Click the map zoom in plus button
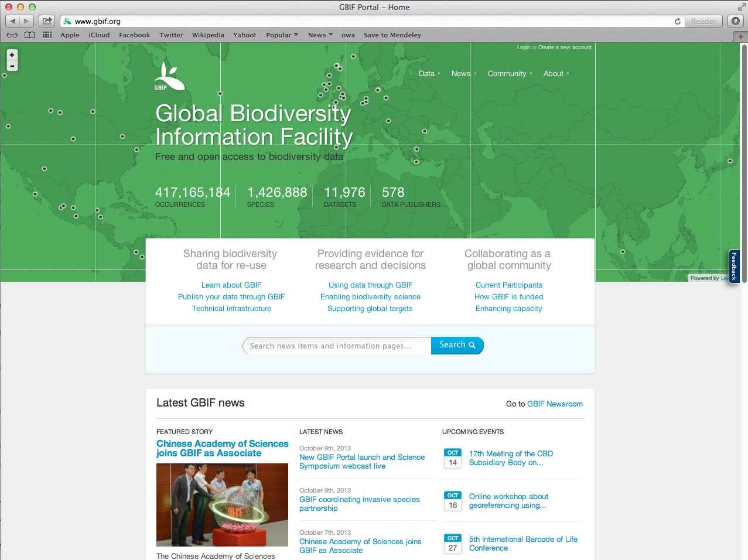The image size is (748, 560). 12,54
